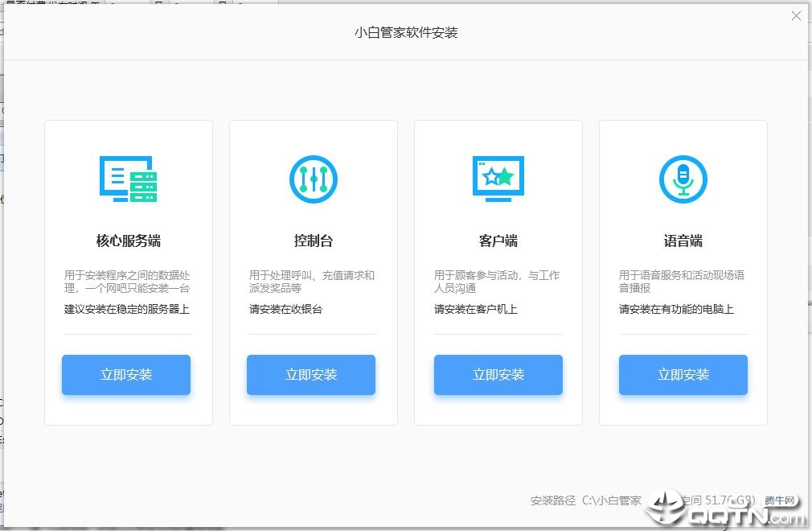Click the starred monitor icon on 客户端 card
The width and height of the screenshot is (812, 531).
tap(498, 179)
